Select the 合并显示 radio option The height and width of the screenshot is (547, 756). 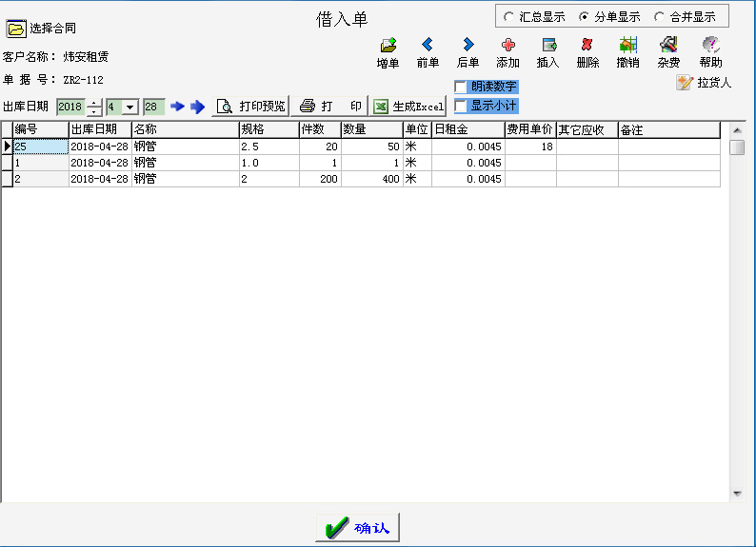[x=660, y=17]
